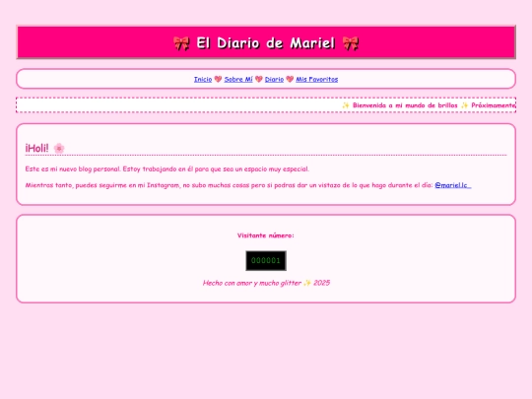
Task: Click the sparkle before Próximamente in marquee
Action: click(464, 105)
